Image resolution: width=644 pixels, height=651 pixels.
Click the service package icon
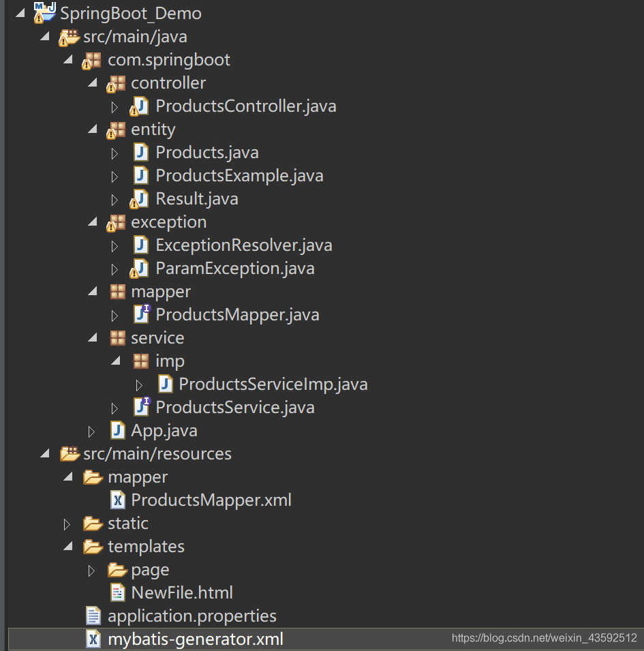click(x=118, y=338)
